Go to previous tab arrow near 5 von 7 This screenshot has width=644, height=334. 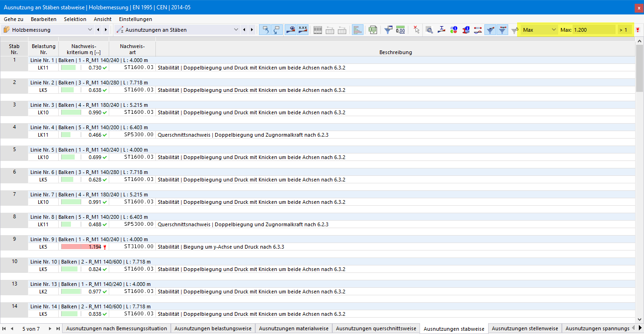point(12,329)
